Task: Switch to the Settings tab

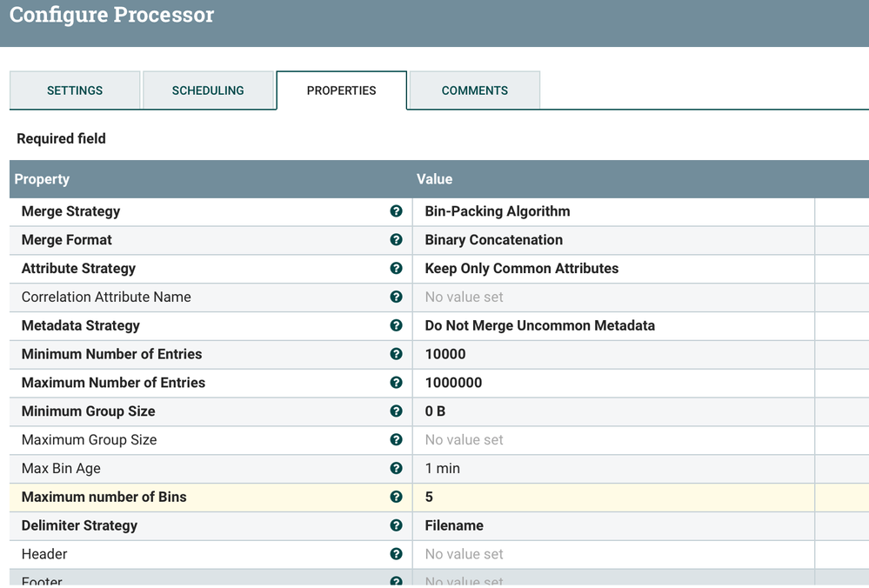Action: point(75,90)
